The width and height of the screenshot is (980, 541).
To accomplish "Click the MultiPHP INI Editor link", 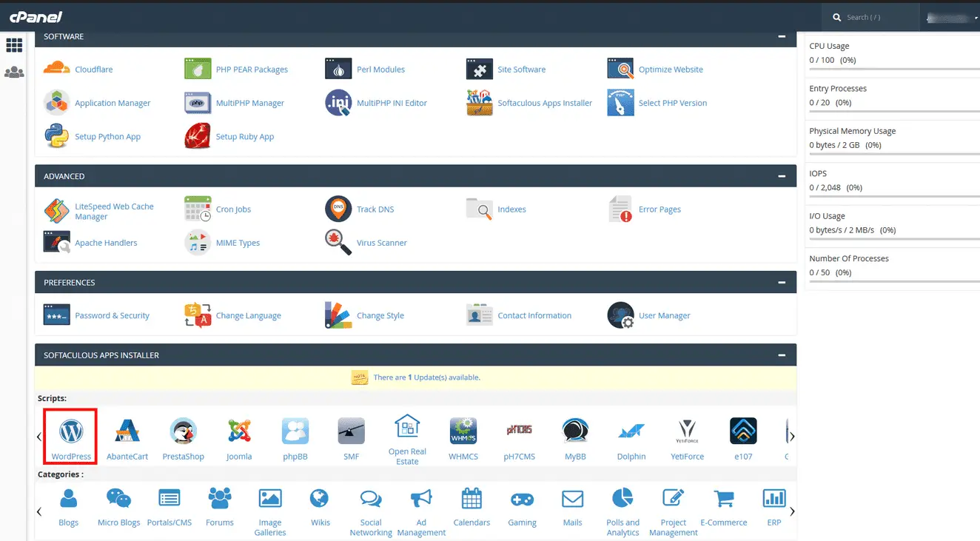I will coord(392,103).
